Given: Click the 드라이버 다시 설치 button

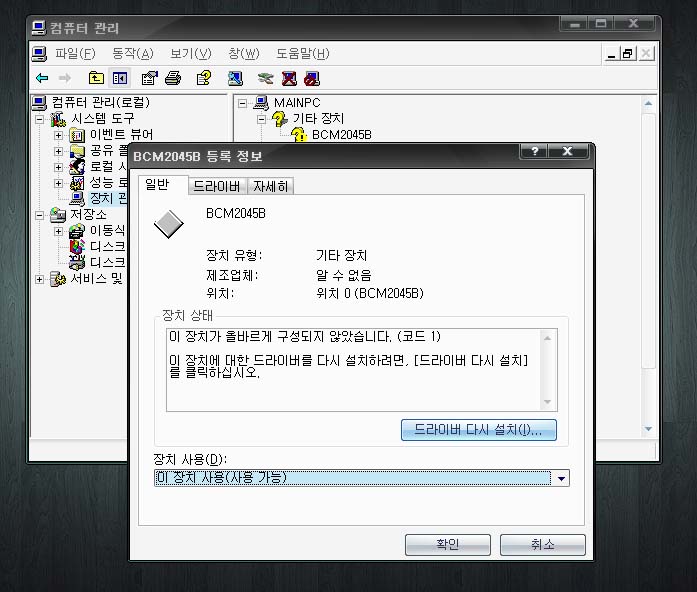Looking at the screenshot, I should pos(478,430).
